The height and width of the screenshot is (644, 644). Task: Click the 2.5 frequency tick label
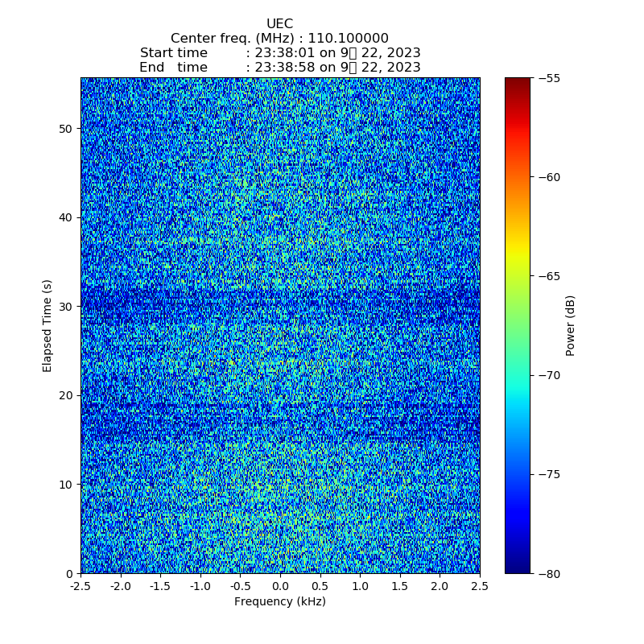[x=480, y=587]
